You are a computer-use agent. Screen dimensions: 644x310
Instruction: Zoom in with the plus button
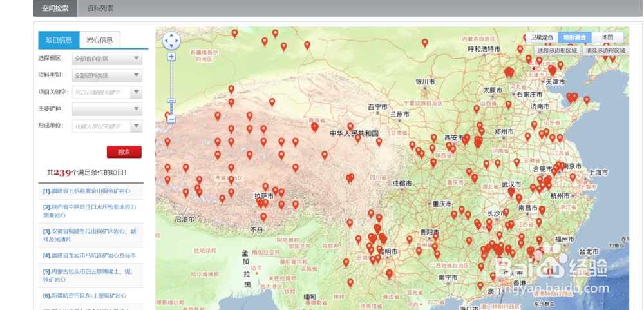click(172, 57)
